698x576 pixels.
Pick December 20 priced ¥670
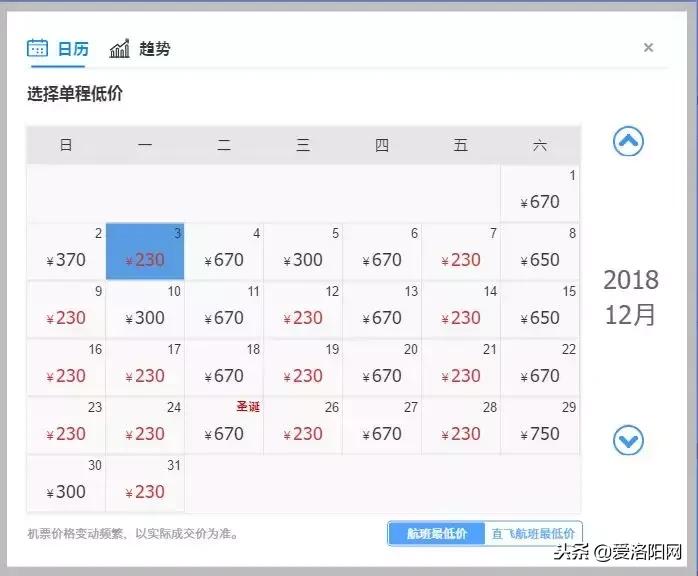(x=382, y=367)
